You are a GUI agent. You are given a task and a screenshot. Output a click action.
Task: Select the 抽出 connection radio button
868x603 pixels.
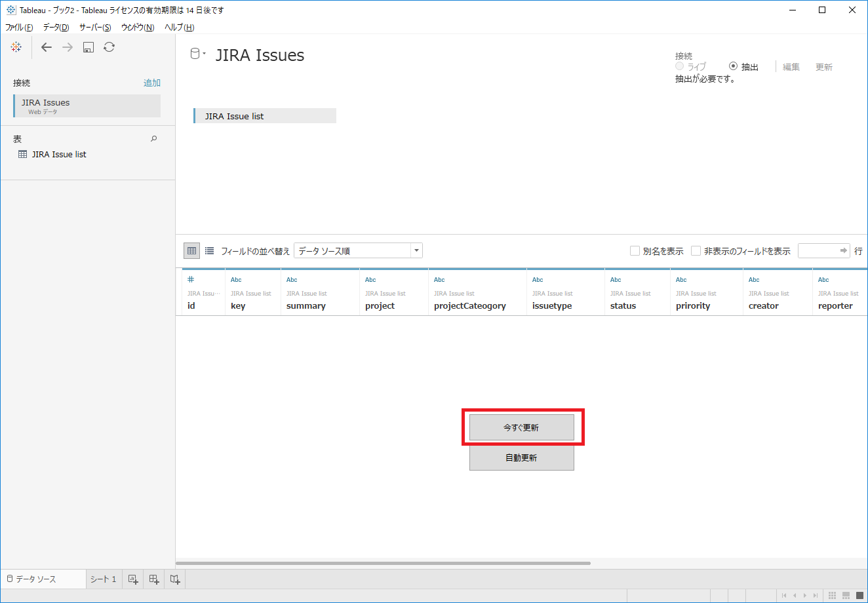point(733,66)
